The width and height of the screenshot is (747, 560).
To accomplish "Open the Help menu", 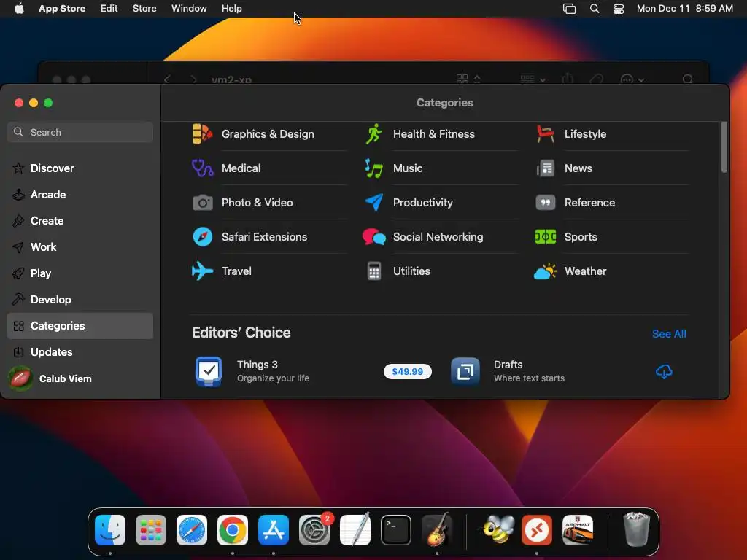I will point(231,9).
